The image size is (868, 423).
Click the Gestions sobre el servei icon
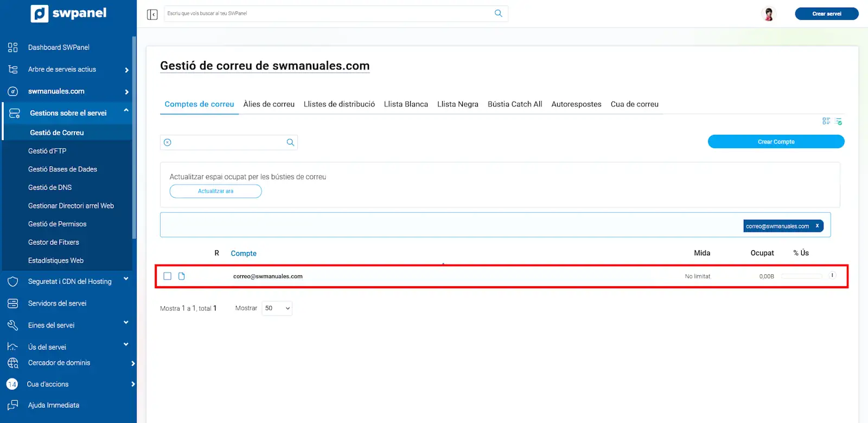pyautogui.click(x=15, y=113)
